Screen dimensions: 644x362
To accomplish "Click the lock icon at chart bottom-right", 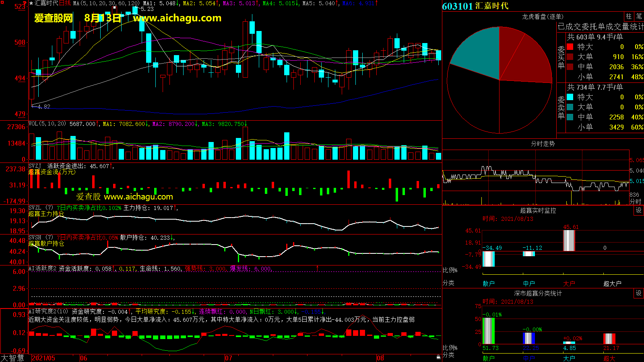I will 438,357.
